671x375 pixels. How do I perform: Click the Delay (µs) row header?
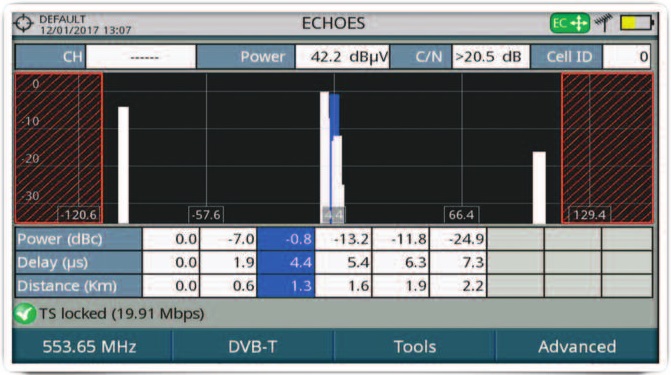point(78,262)
